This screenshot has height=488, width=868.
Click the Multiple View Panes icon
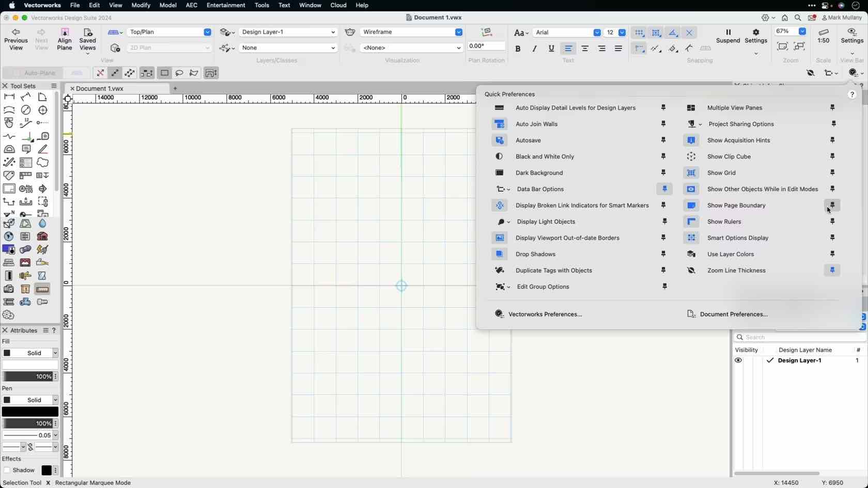click(691, 108)
